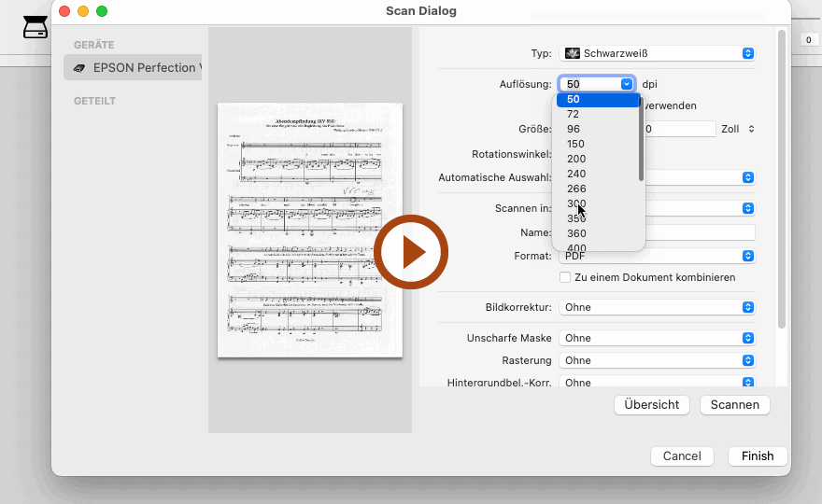Click the flower icon in the Typ dropdown
Screen dimensions: 822x504
click(572, 53)
